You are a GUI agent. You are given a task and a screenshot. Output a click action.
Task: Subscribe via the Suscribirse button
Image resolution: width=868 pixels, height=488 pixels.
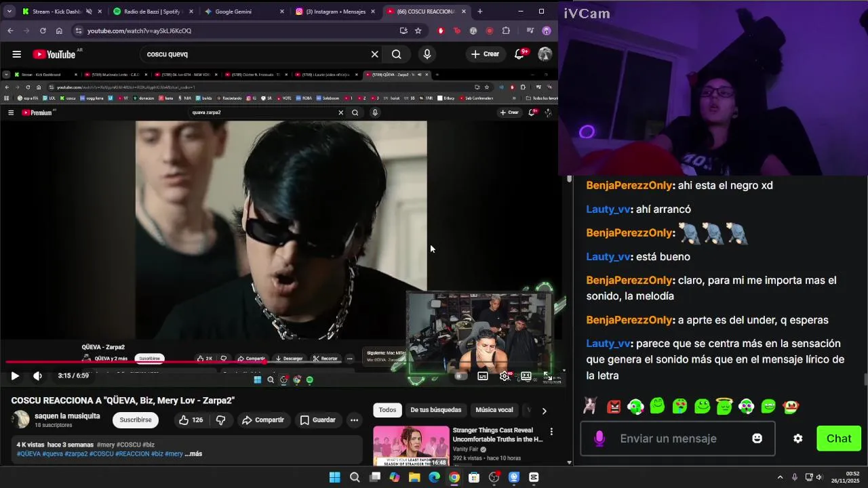(136, 420)
